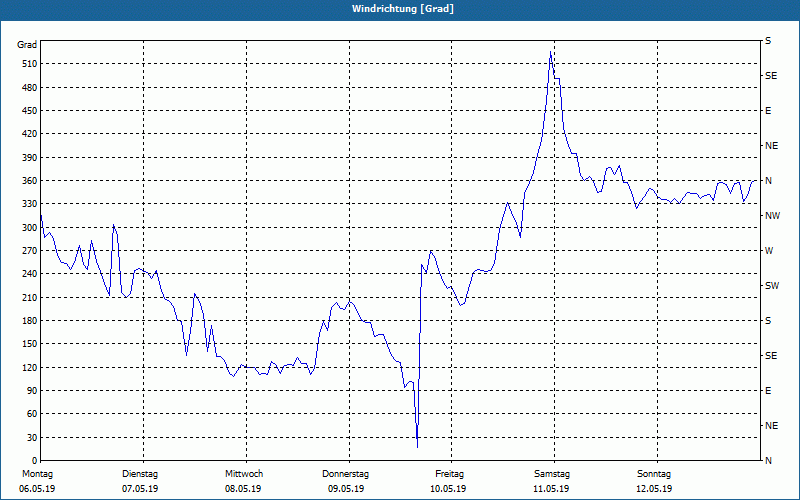Click the 0 value on the left axis

click(33, 461)
